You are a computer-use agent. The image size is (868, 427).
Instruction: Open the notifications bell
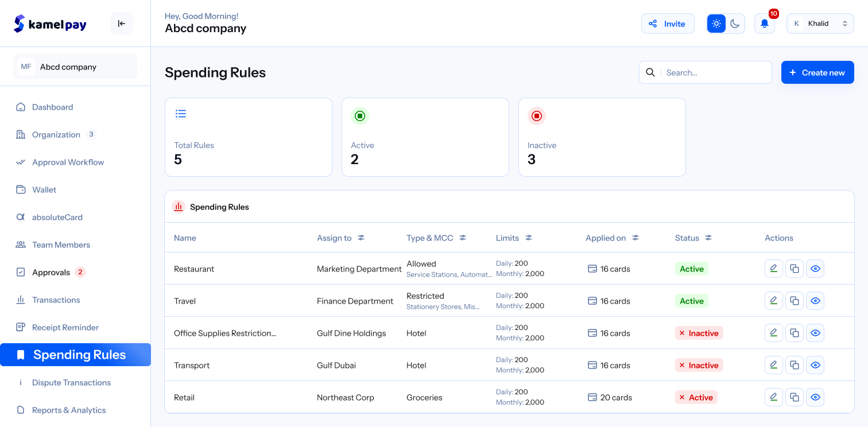[x=764, y=24]
